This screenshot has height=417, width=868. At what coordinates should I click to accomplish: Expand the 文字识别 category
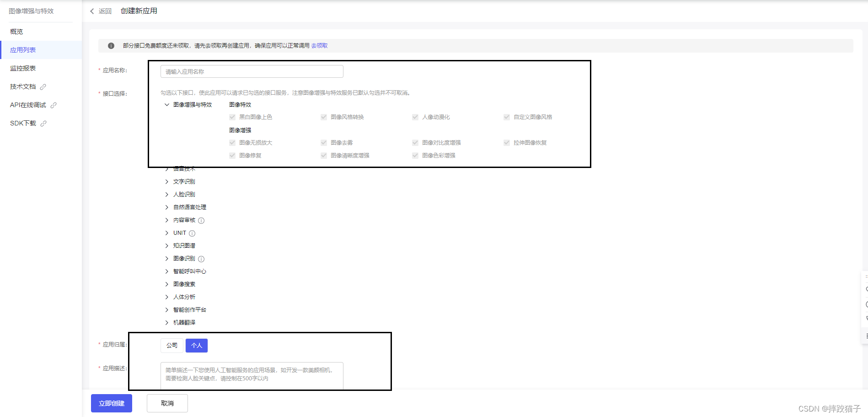[x=167, y=182]
